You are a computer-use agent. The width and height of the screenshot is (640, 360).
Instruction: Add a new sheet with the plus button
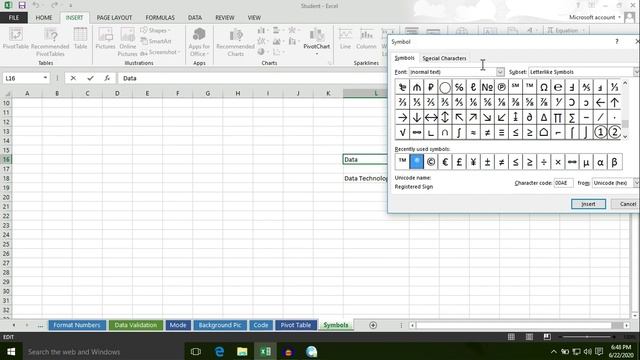[373, 325]
